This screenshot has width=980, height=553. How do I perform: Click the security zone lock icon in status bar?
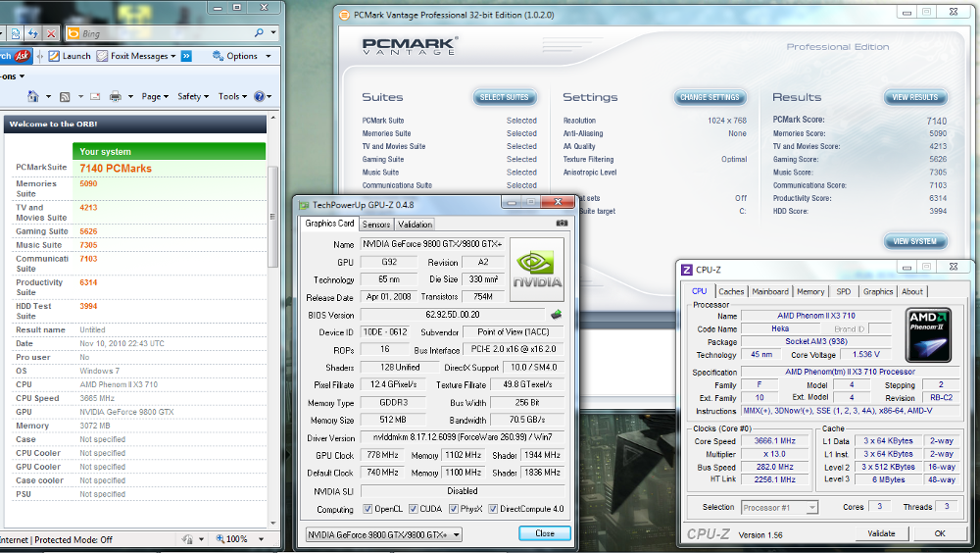(x=187, y=539)
